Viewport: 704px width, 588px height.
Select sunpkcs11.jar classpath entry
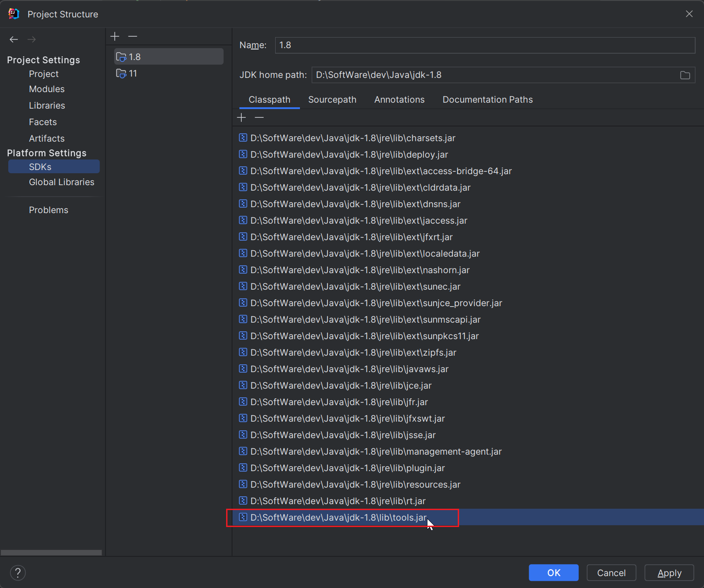click(x=468, y=336)
